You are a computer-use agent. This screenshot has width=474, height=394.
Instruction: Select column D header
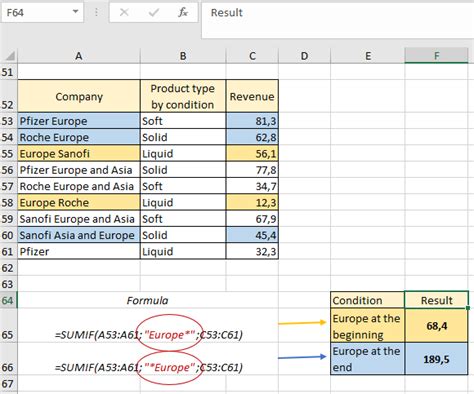click(x=304, y=56)
